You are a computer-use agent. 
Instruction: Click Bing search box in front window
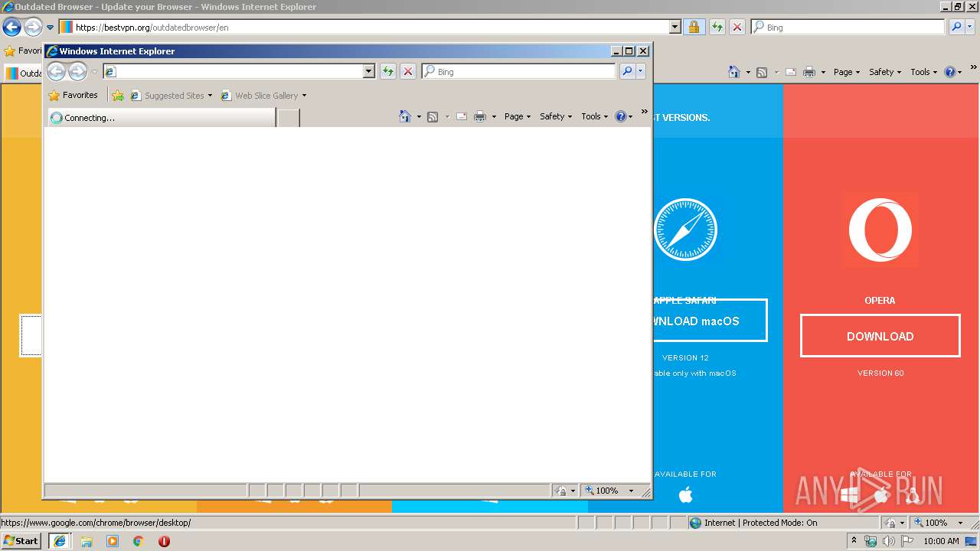(x=518, y=71)
